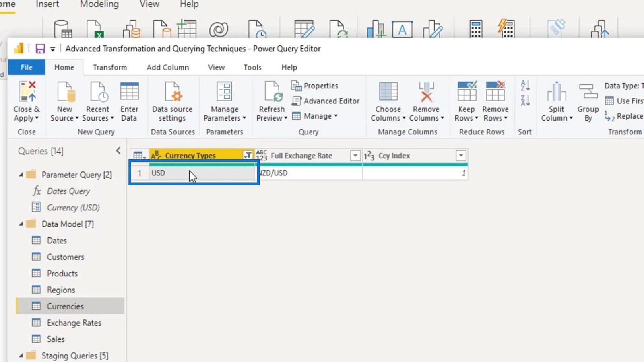Viewport: 644px width, 362px height.
Task: Open the Advanced Editor
Action: coord(325,101)
